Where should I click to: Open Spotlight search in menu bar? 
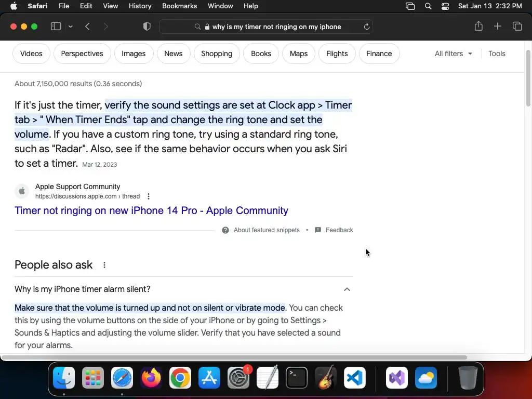pos(428,6)
